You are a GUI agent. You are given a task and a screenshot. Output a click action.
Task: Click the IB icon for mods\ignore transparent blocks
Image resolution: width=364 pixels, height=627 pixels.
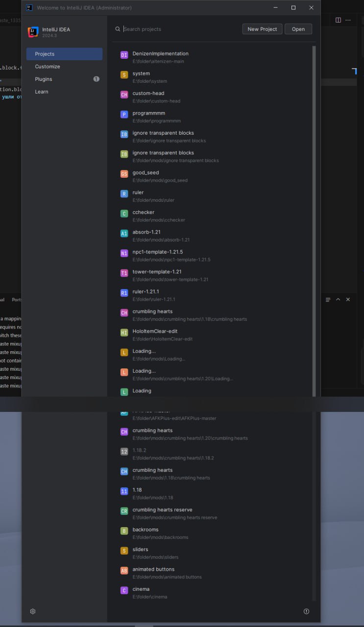pyautogui.click(x=124, y=154)
